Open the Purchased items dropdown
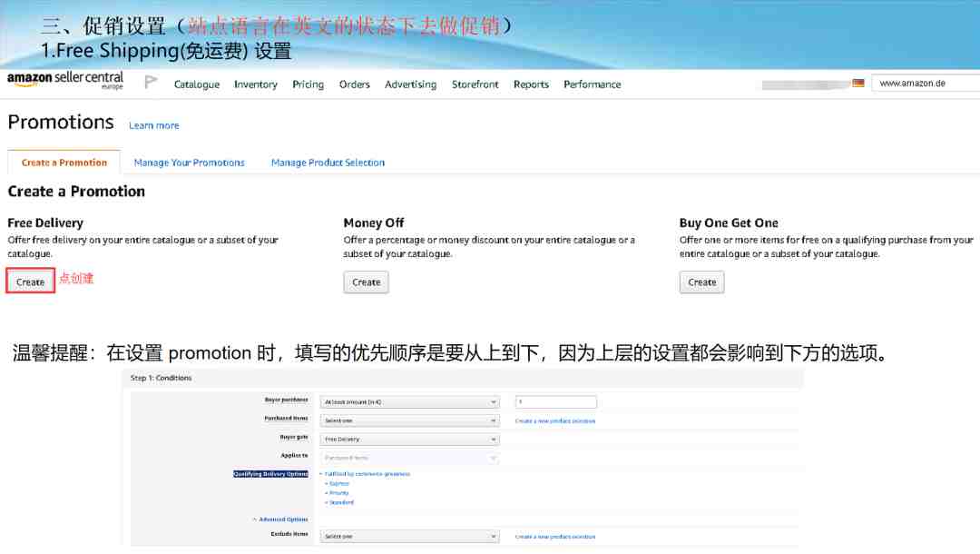 409,420
